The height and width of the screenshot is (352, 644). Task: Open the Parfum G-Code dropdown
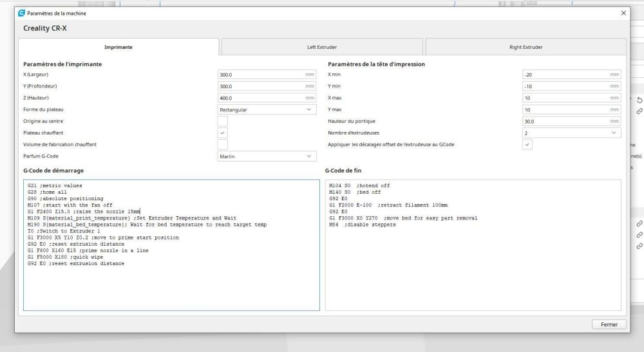[267, 156]
